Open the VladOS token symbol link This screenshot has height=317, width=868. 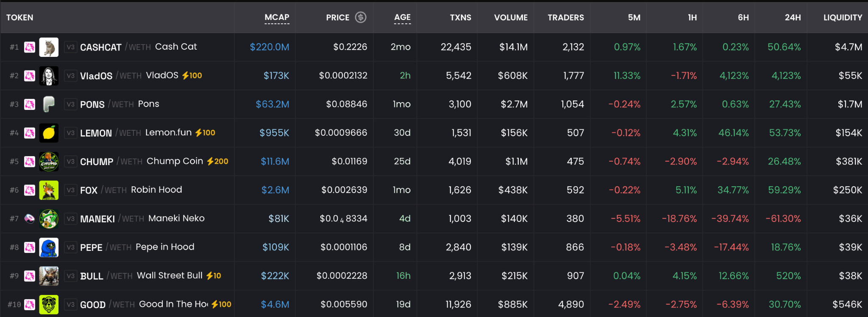click(96, 76)
